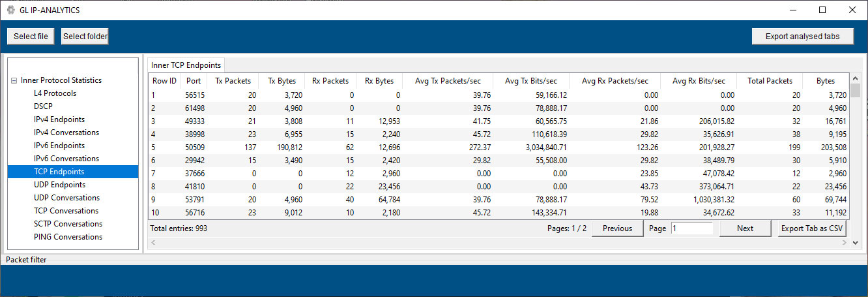Click the Avg Rx Bits/sec column header

point(698,81)
